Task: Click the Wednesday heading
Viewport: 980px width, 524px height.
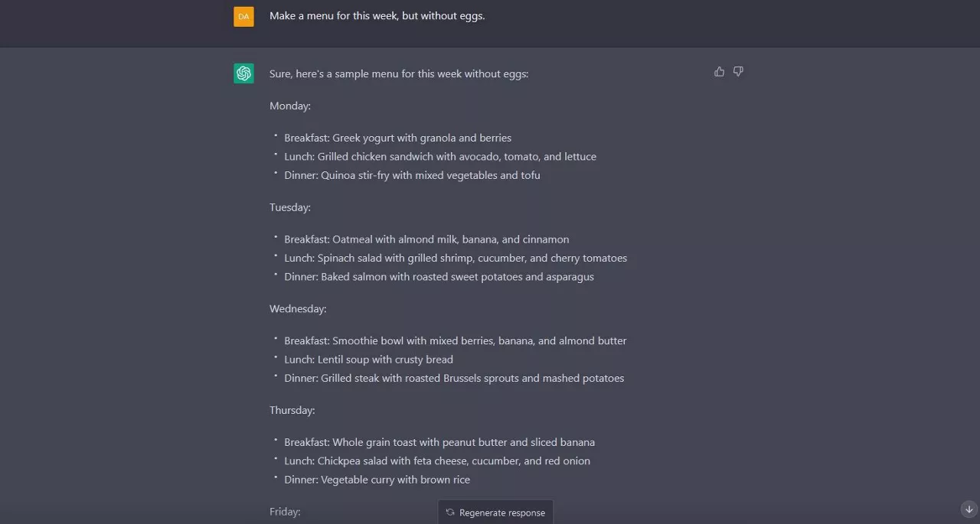Action: (x=297, y=309)
